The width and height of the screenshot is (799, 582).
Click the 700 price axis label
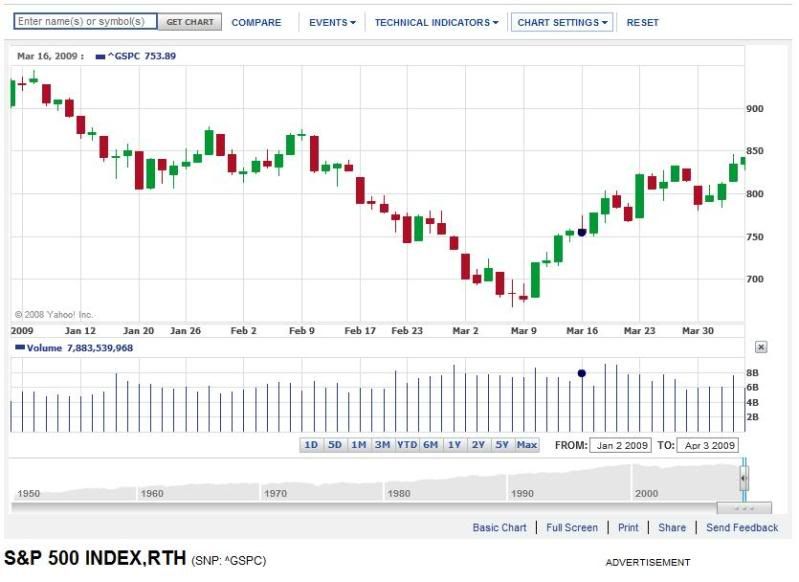(x=755, y=279)
